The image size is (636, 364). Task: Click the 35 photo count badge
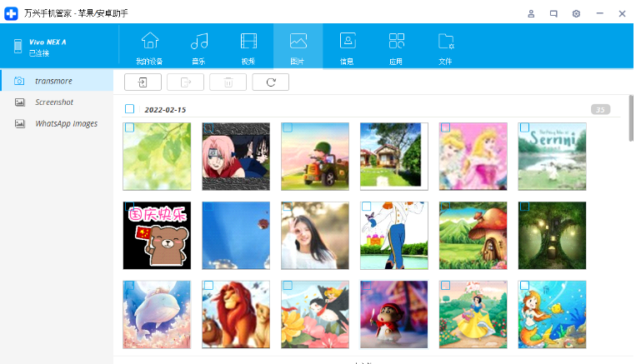tap(600, 109)
